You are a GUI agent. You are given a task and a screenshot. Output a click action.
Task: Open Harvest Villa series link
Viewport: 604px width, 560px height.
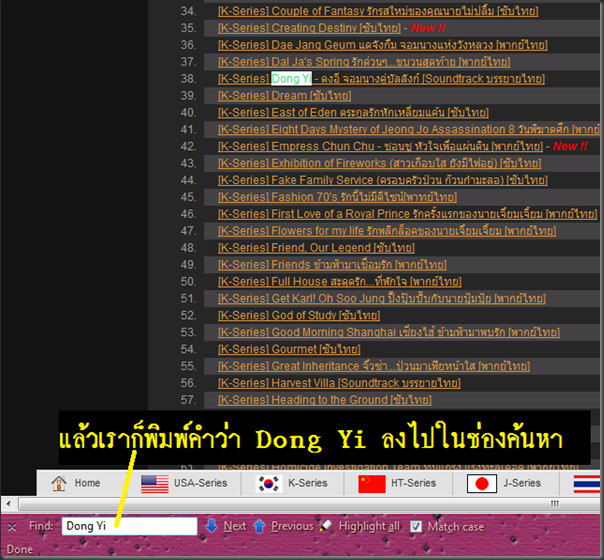339,384
